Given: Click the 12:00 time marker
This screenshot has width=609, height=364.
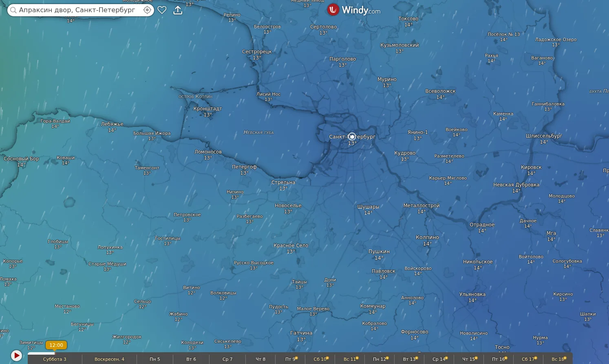Looking at the screenshot, I should tap(56, 345).
